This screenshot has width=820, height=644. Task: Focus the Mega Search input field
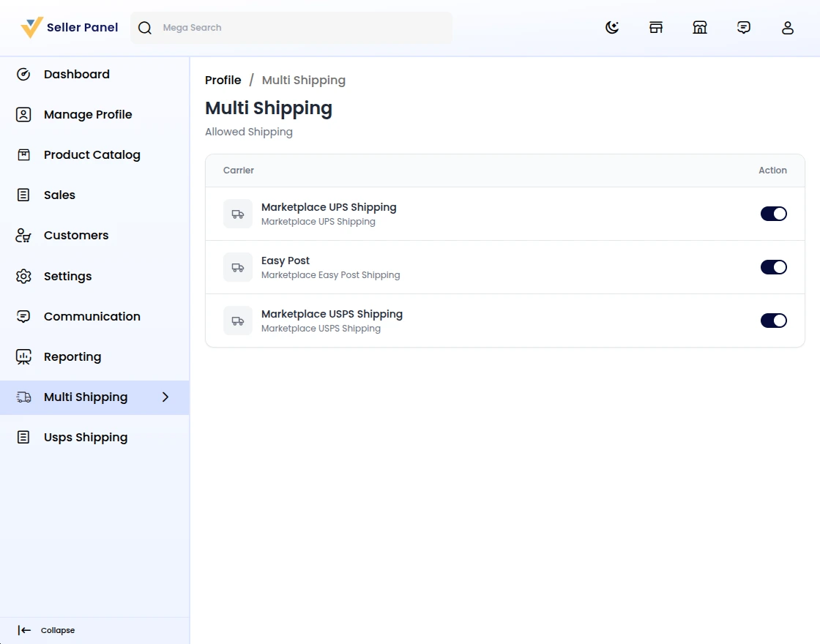click(291, 28)
